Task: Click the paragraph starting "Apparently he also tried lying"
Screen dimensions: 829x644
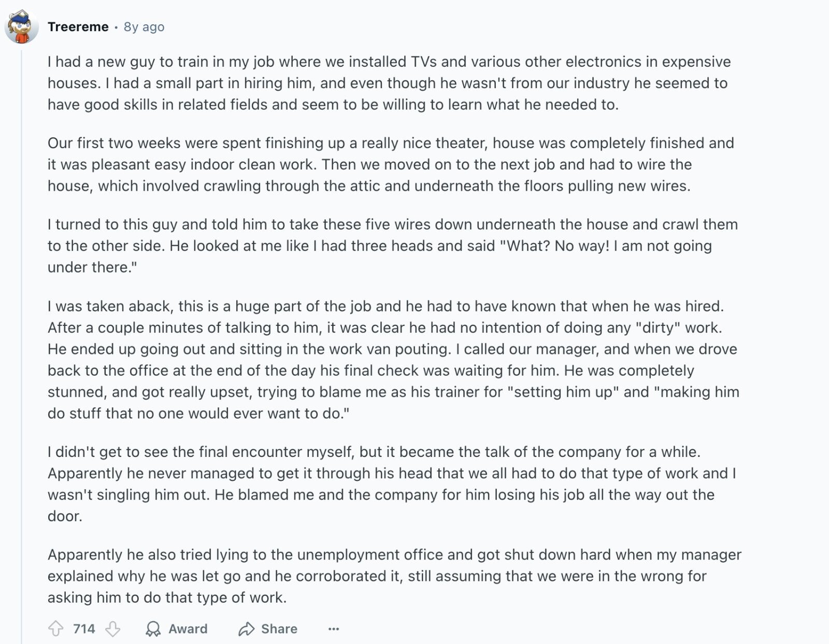Action: 395,576
